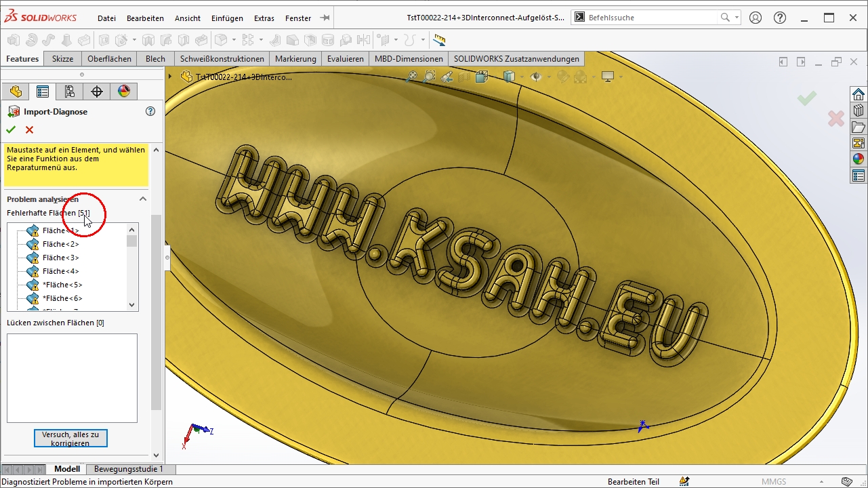
Task: Click the Lücken zwischen Flächen list box
Action: [x=72, y=378]
